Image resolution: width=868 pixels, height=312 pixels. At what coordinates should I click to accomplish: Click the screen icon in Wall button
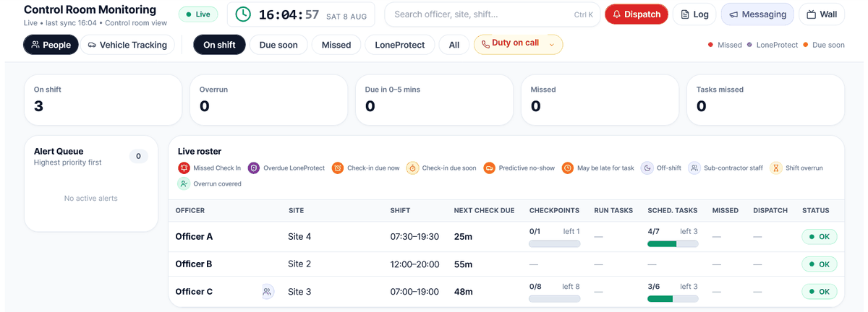(811, 14)
